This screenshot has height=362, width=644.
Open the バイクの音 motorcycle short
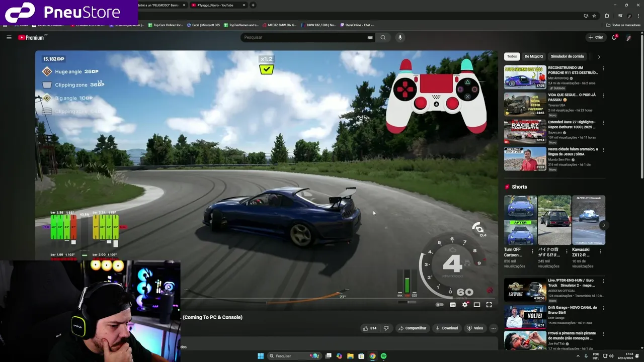coord(554,220)
